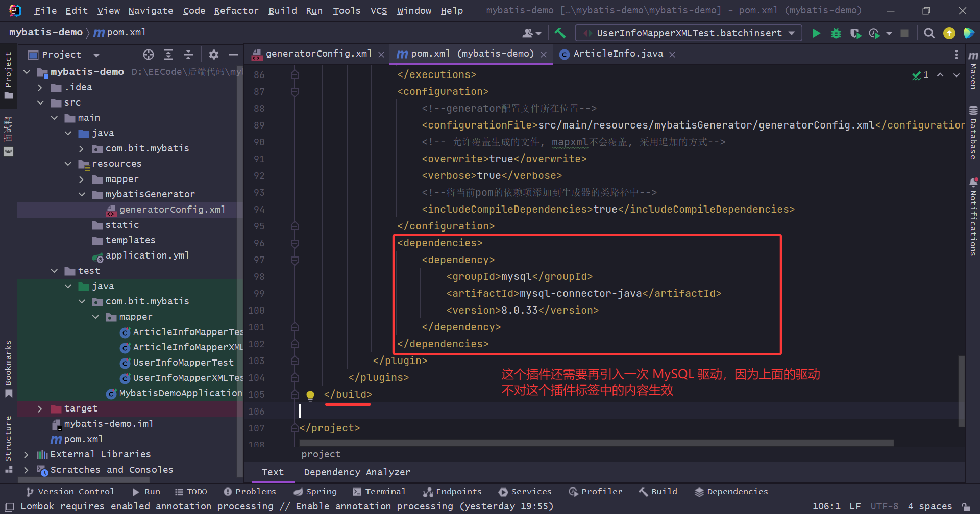
Task: Click mybatis-demo breadcrumb in navigation bar
Action: 46,32
